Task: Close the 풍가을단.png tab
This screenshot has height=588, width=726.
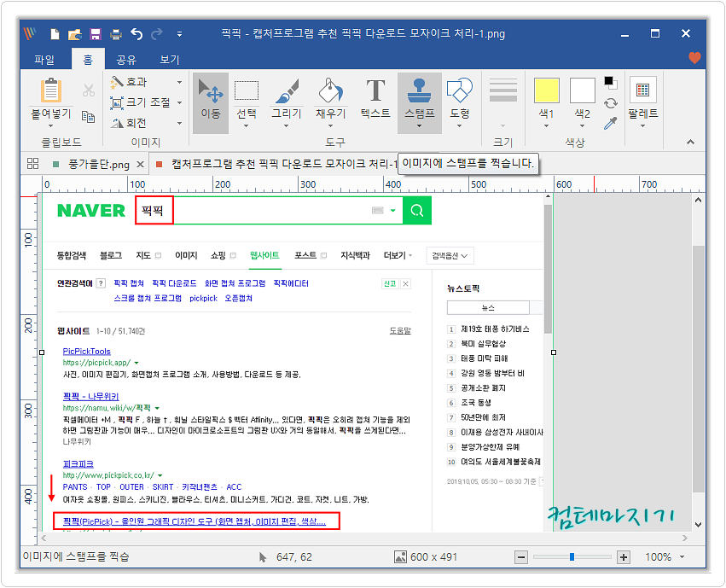Action: [x=140, y=165]
